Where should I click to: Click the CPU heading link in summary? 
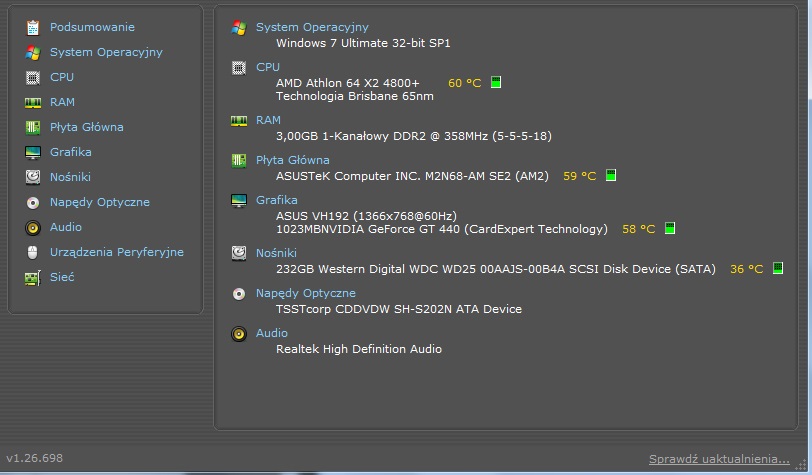[x=268, y=67]
